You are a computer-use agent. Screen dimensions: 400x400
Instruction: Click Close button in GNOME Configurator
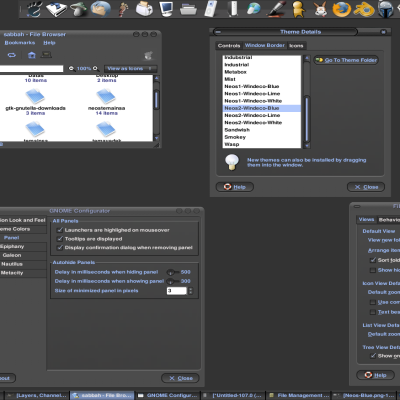(180, 378)
